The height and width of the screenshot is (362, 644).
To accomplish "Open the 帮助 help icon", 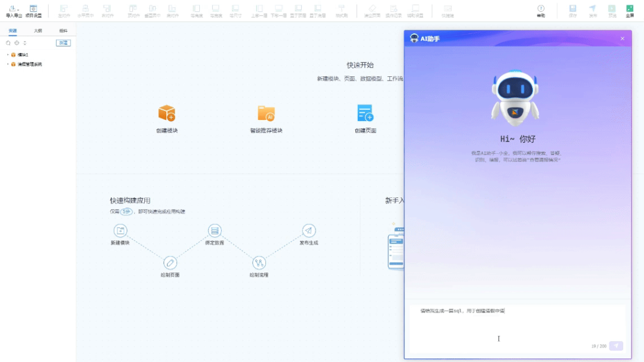I will [541, 10].
